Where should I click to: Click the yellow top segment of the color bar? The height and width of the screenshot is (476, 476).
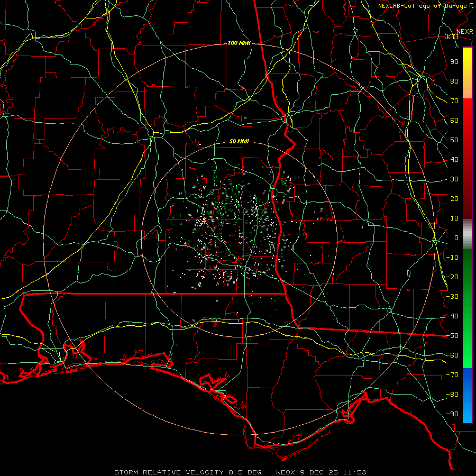coord(467,73)
